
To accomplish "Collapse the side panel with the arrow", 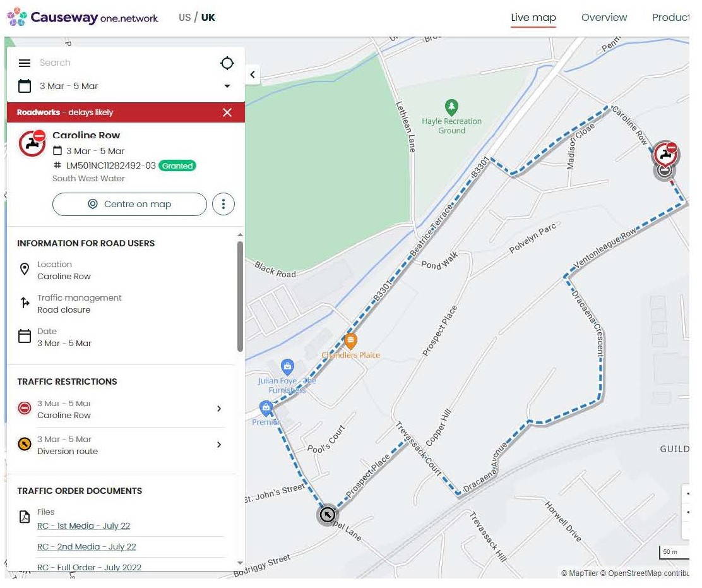I will click(253, 75).
